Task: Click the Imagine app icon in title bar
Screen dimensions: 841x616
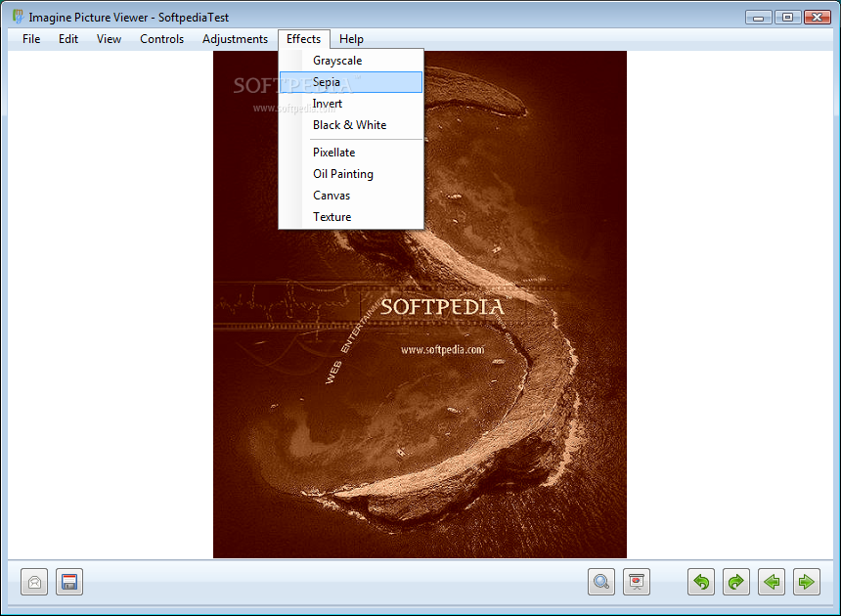Action: click(19, 17)
